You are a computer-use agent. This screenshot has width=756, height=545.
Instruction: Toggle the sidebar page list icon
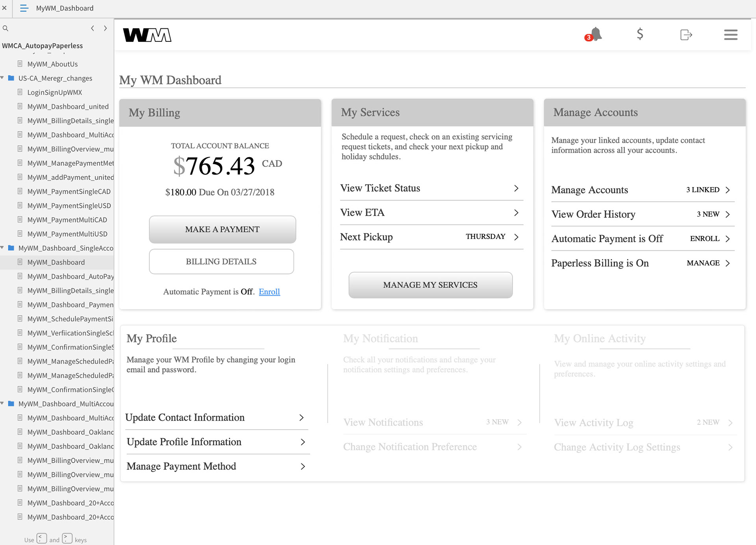tap(24, 8)
